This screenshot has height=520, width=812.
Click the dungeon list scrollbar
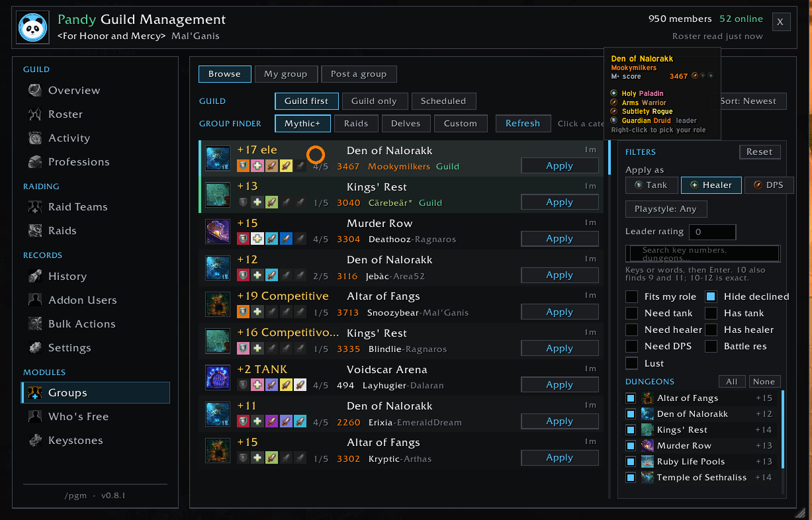click(x=783, y=430)
